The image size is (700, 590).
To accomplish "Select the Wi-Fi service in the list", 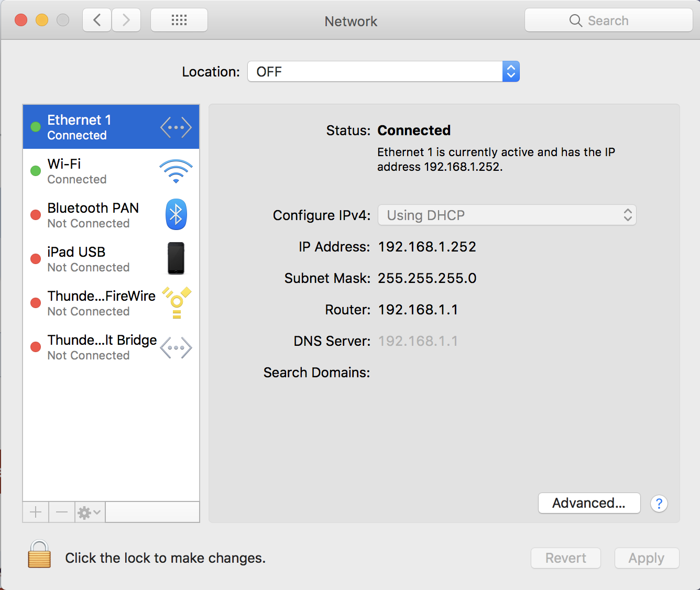I will point(94,171).
